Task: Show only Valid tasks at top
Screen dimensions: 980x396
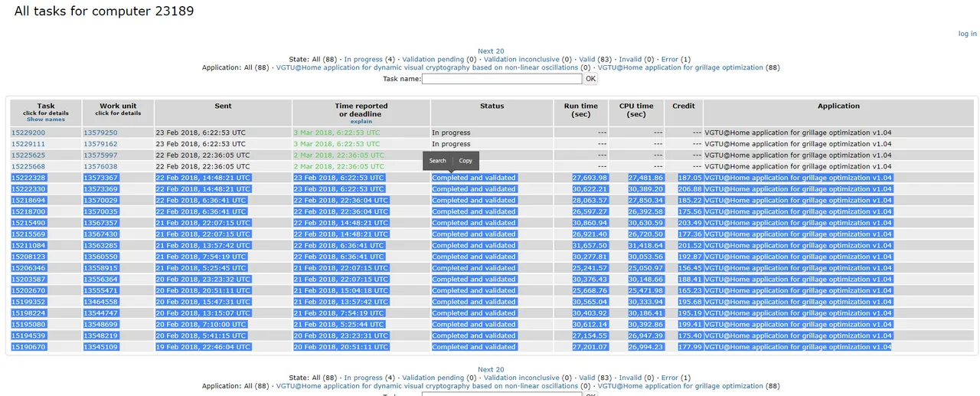Action: click(586, 59)
